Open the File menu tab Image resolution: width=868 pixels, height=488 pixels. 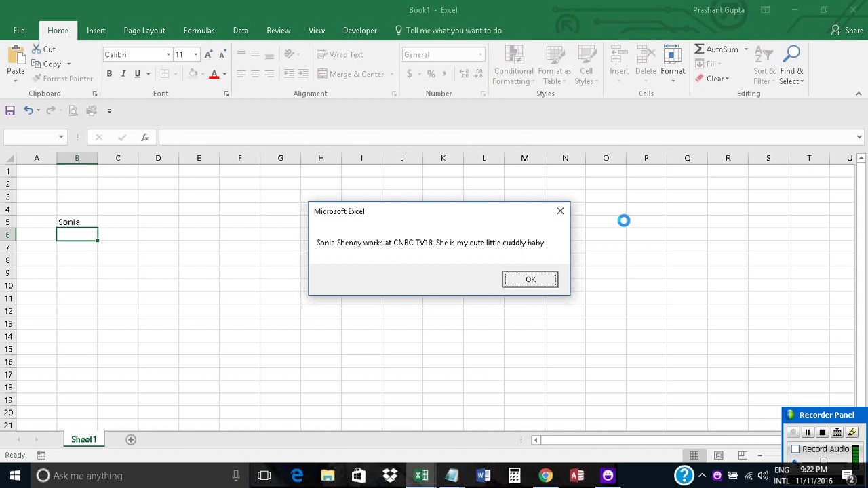click(19, 30)
